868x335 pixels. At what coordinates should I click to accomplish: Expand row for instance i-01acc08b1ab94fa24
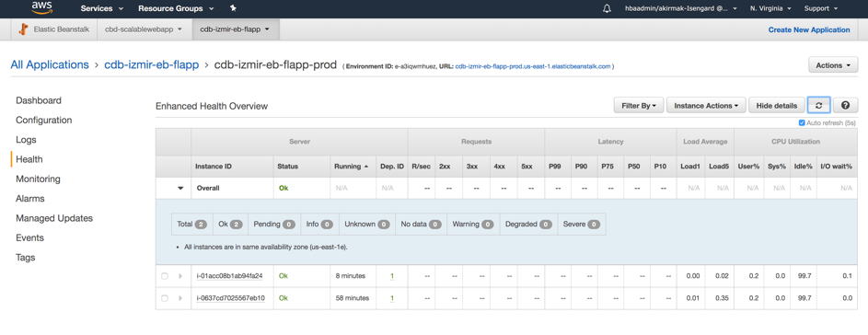click(179, 276)
